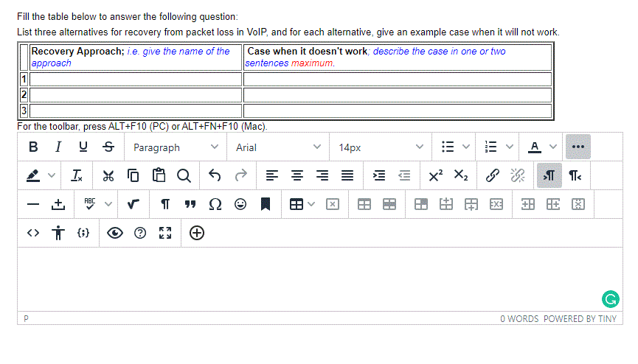Apply superscript formatting
This screenshot has width=638, height=364.
click(x=435, y=175)
